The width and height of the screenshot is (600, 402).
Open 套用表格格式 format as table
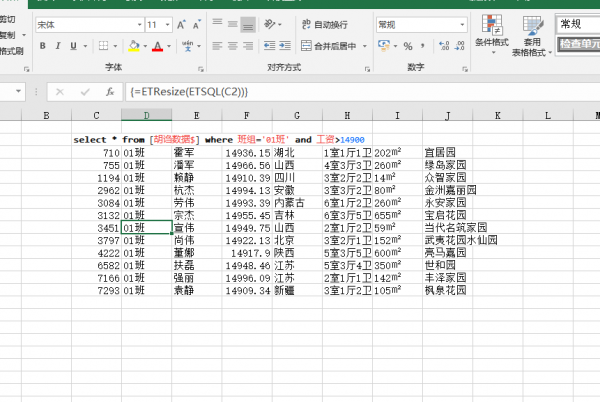pyautogui.click(x=532, y=36)
